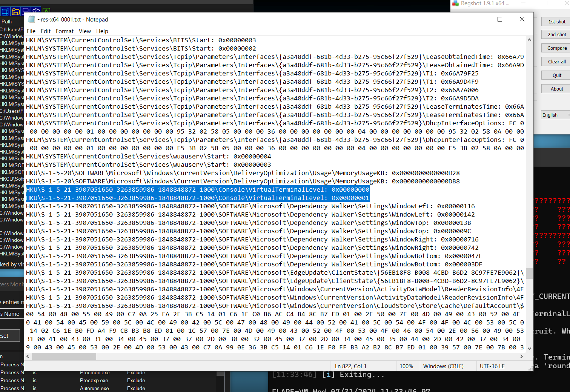Click the 100% zoom level in status bar

[406, 366]
